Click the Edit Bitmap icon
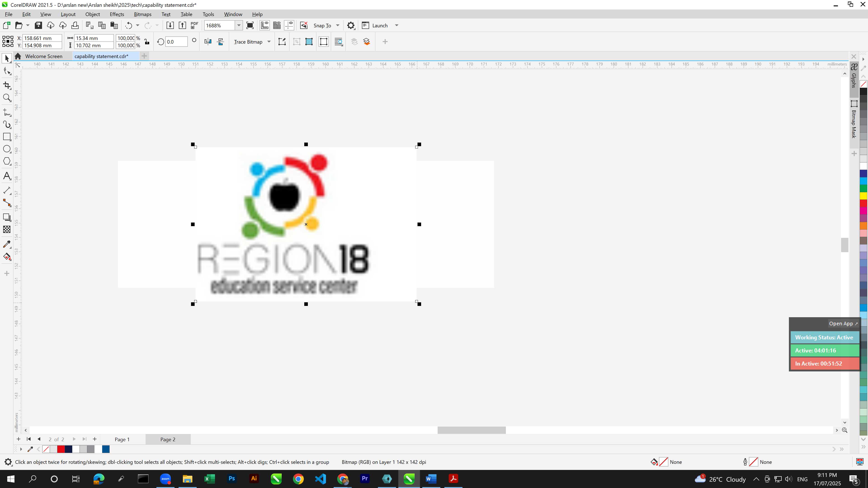 point(282,42)
